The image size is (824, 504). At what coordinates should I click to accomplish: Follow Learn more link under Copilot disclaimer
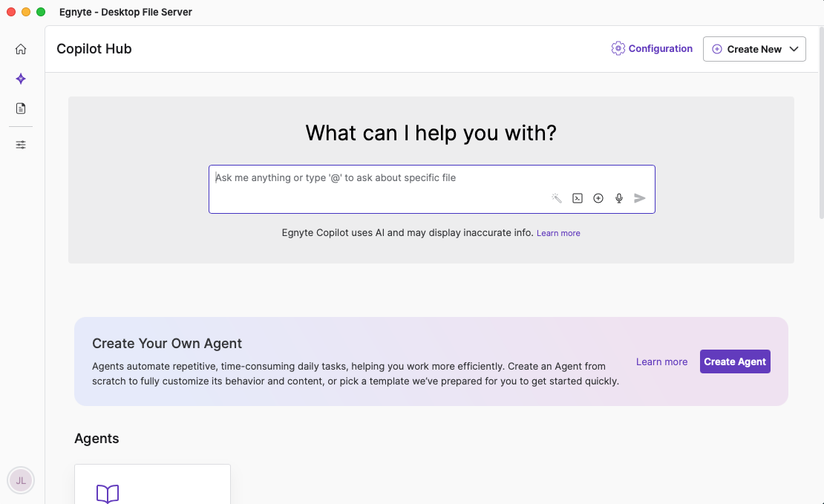pos(558,233)
